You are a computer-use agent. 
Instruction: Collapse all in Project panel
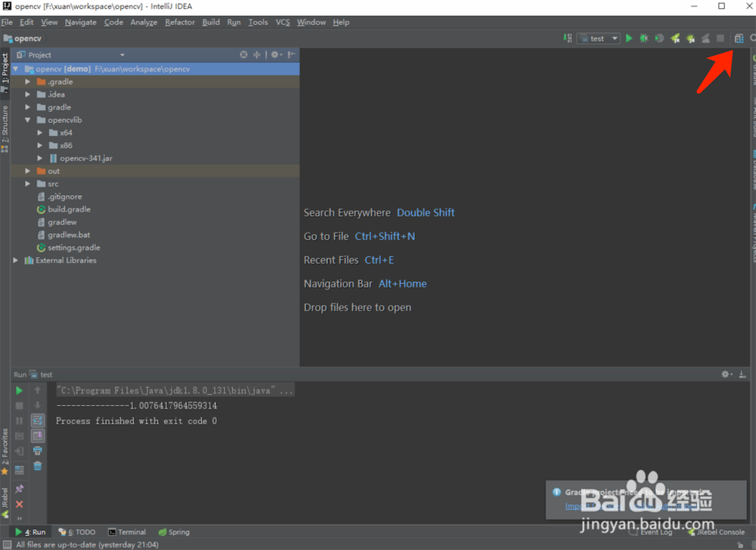[256, 54]
